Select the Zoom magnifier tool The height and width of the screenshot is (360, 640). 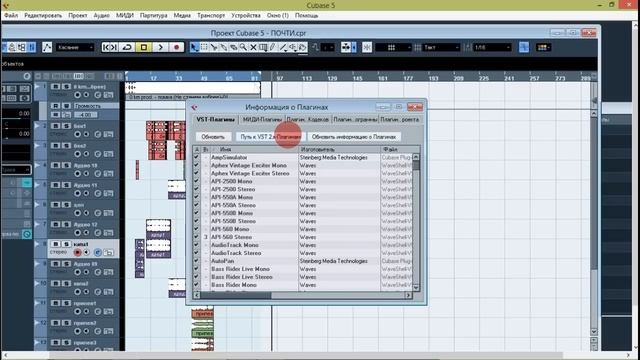243,47
